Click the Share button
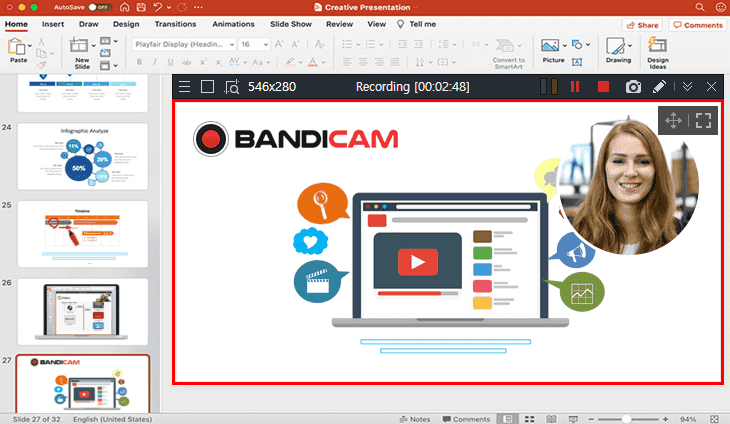Screen dimensions: 730x424 [x=641, y=24]
